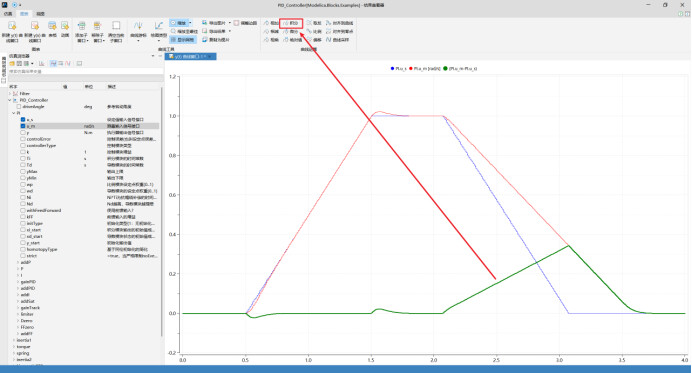
Task: Toggle 显示网格 grid display
Action: 183,40
